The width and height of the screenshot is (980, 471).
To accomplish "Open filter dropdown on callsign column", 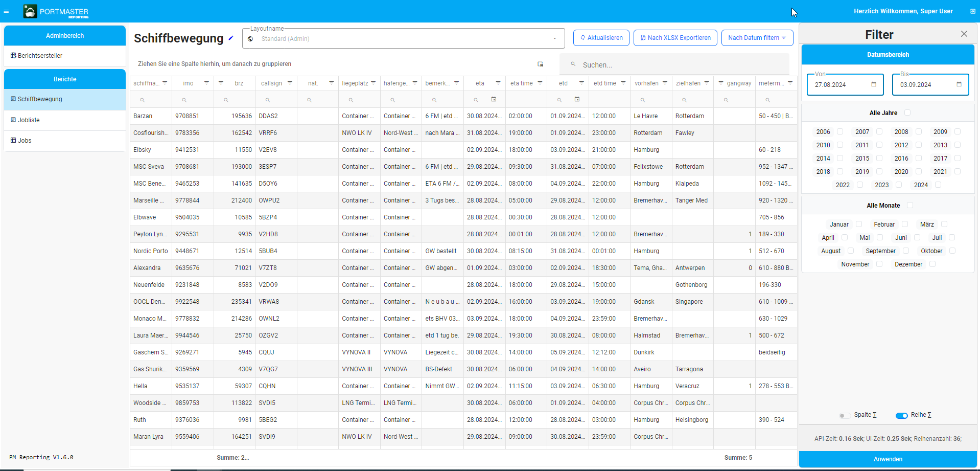I will tap(290, 83).
